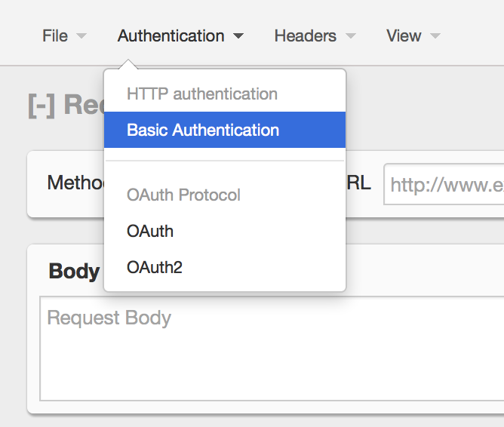
Task: Click the HTTP authentication section header
Action: click(202, 94)
